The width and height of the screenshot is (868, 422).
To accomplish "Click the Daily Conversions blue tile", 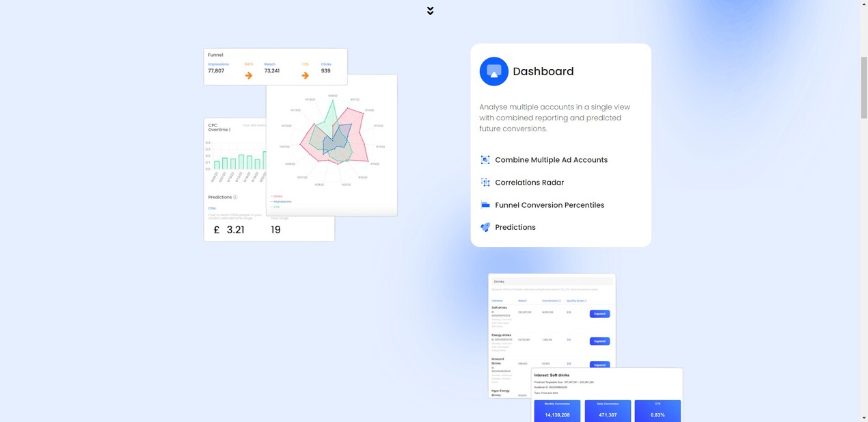I will pyautogui.click(x=608, y=411).
